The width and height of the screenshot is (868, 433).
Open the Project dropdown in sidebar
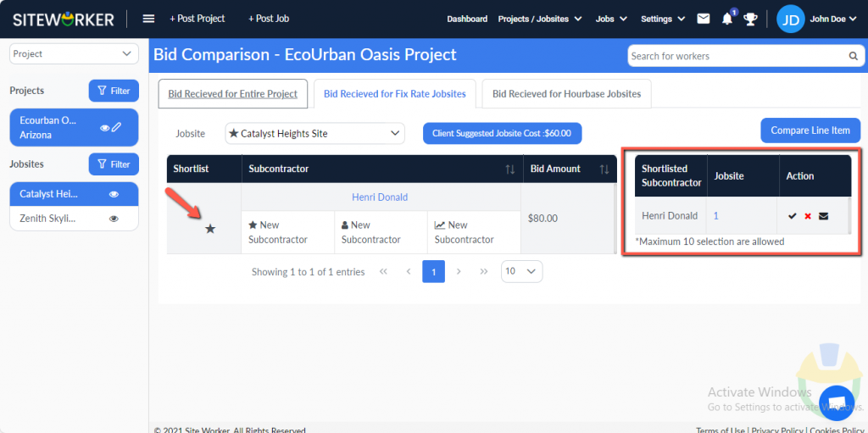click(x=75, y=54)
